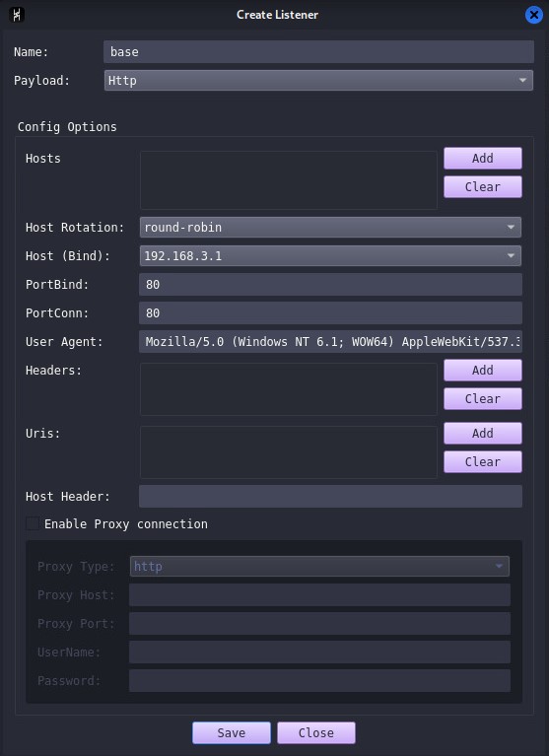Screen dimensions: 549x756
Task: Open the disabled Proxy Type dropdown
Action: [319, 566]
